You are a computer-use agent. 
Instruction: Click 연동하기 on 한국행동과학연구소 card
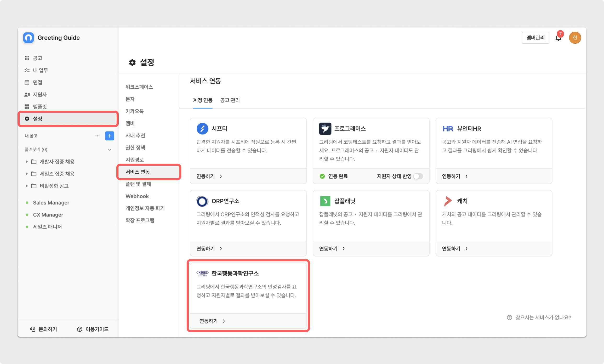click(x=212, y=321)
